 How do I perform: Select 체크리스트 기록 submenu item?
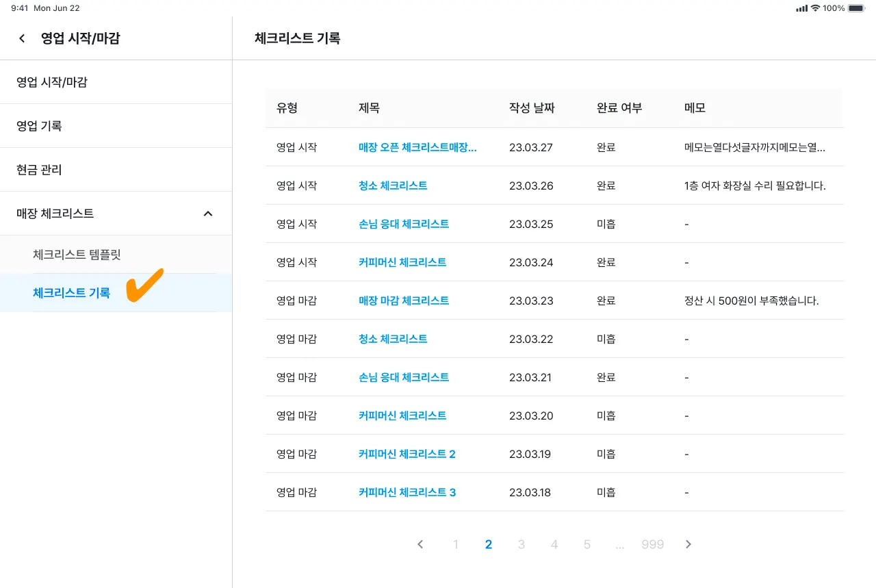click(x=71, y=293)
